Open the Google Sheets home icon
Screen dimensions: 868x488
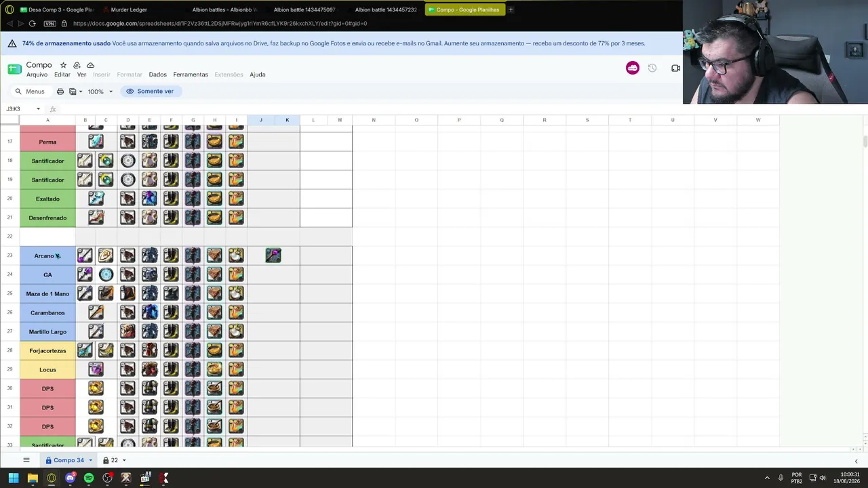[x=14, y=69]
